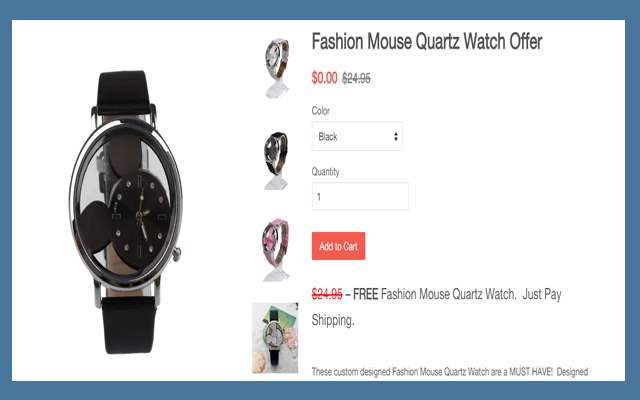The width and height of the screenshot is (640, 400).
Task: Click the 'These custom designed' description paragraph
Action: coord(450,372)
